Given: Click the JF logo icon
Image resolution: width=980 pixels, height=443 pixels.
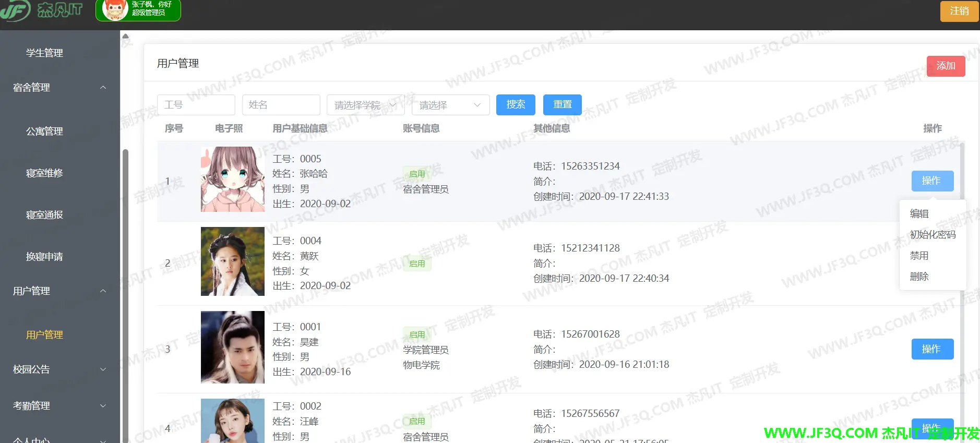Looking at the screenshot, I should click(x=16, y=10).
